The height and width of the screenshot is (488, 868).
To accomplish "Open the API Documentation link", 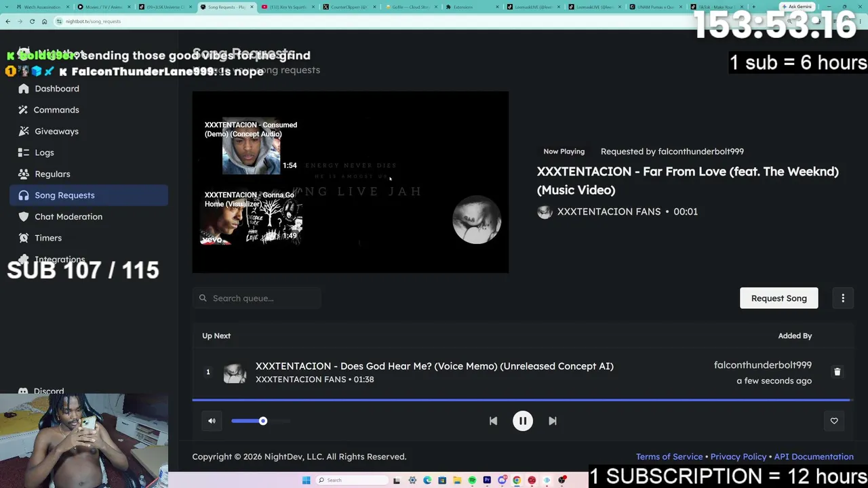I will [814, 457].
